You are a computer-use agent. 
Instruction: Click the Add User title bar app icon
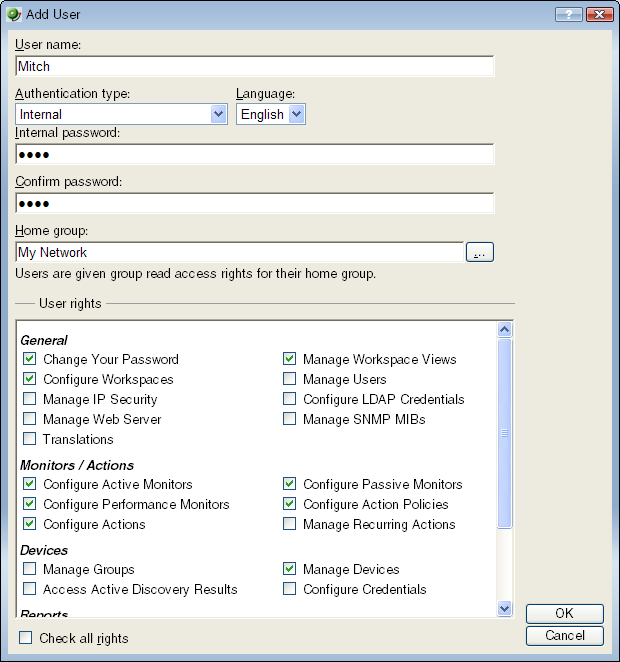[x=14, y=14]
